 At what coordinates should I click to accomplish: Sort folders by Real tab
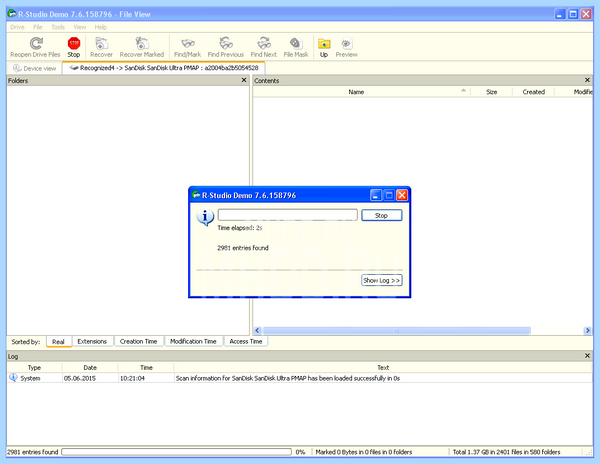59,342
